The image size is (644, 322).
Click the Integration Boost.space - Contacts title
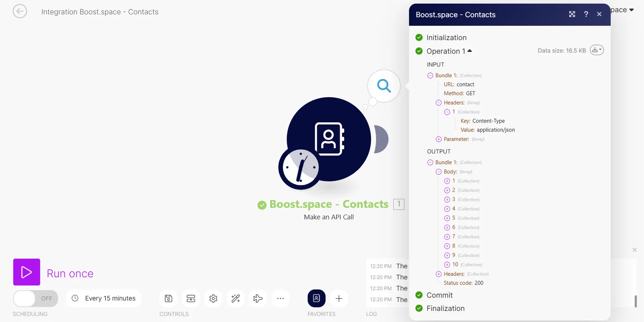click(100, 12)
